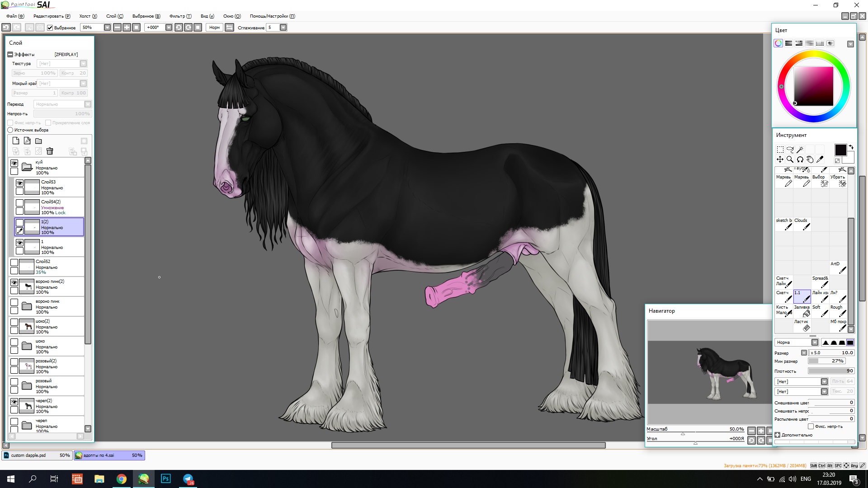Select the Hand pan tool
Viewport: 868px width, 488px height.
tap(810, 160)
